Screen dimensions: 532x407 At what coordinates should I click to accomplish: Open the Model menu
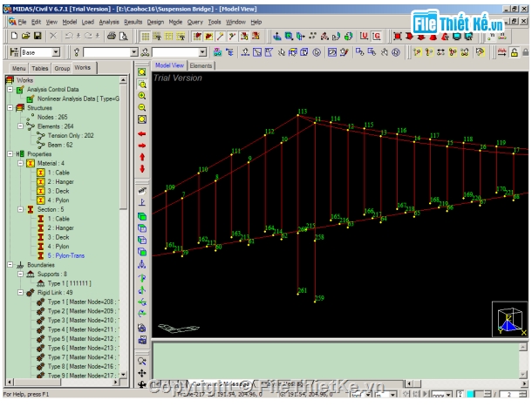pyautogui.click(x=70, y=22)
